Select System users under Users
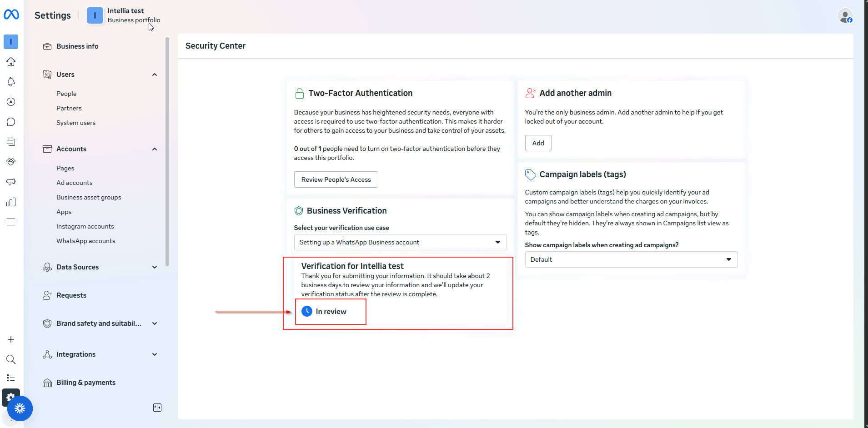The image size is (868, 428). 76,123
